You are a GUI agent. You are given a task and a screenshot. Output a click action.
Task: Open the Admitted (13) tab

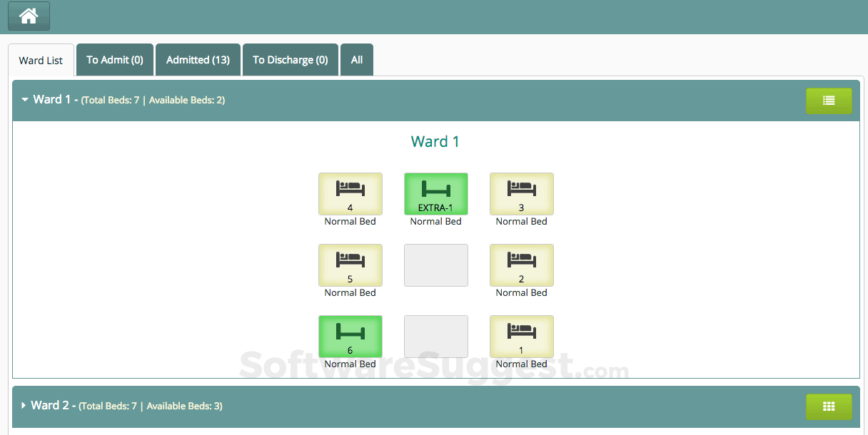[x=198, y=60]
